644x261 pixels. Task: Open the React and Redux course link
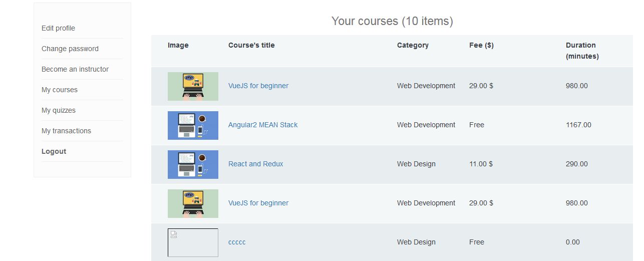pos(256,164)
